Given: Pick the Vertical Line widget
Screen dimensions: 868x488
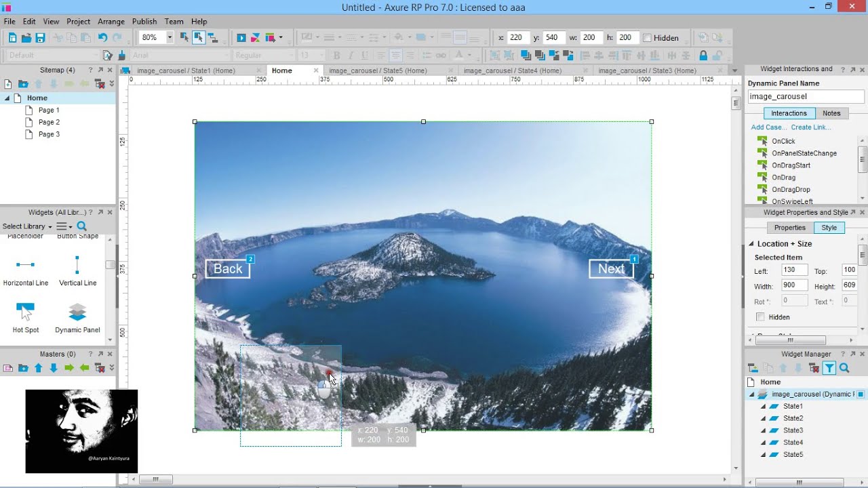Looking at the screenshot, I should point(77,271).
